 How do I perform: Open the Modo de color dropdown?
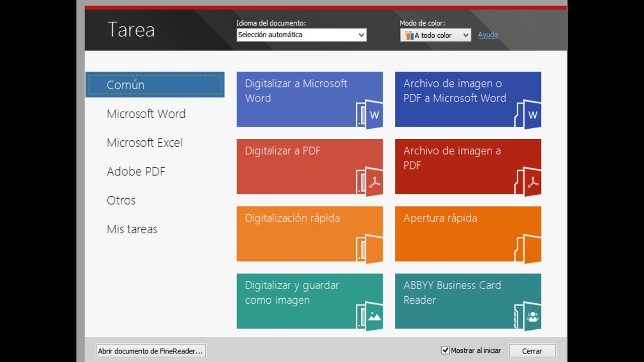[436, 35]
